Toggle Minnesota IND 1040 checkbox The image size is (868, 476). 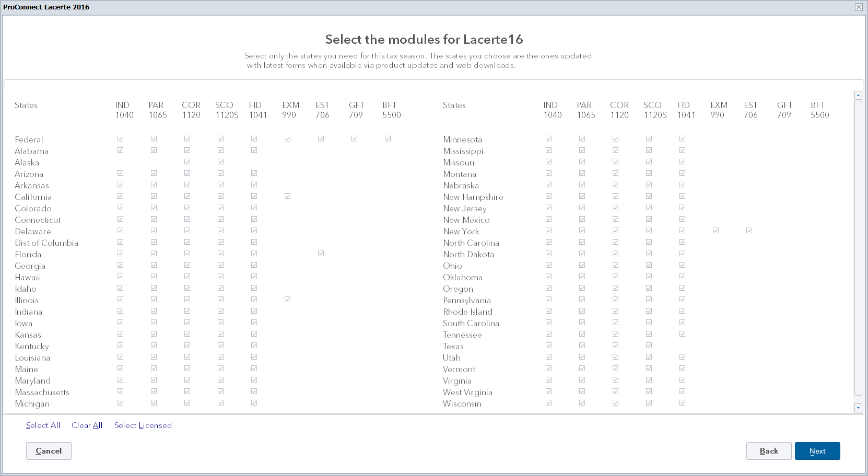(x=549, y=139)
